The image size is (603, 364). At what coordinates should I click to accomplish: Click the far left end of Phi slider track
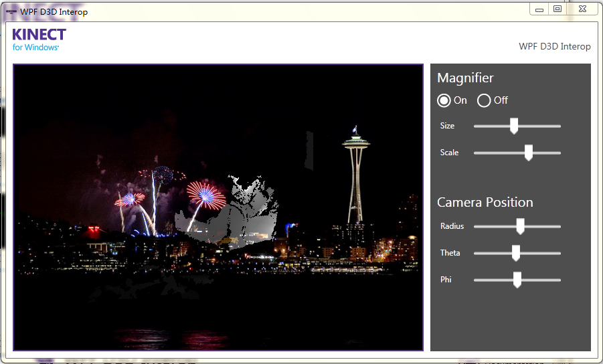(476, 280)
